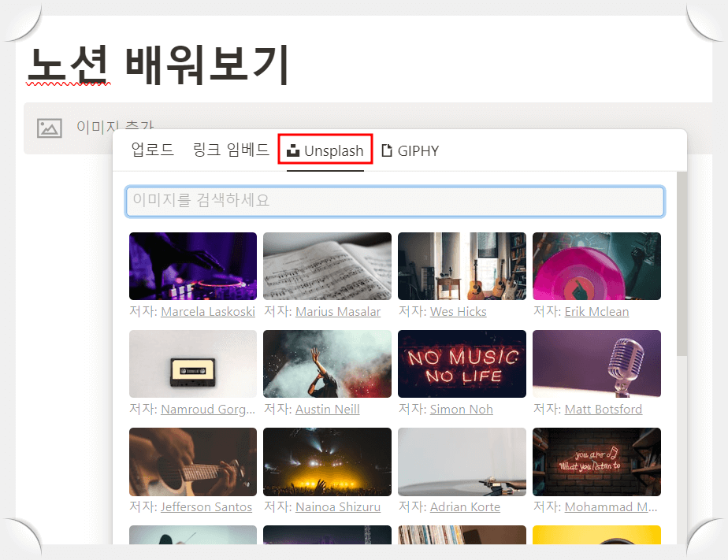Click the 이미지를 검색하세요 search field

(394, 202)
